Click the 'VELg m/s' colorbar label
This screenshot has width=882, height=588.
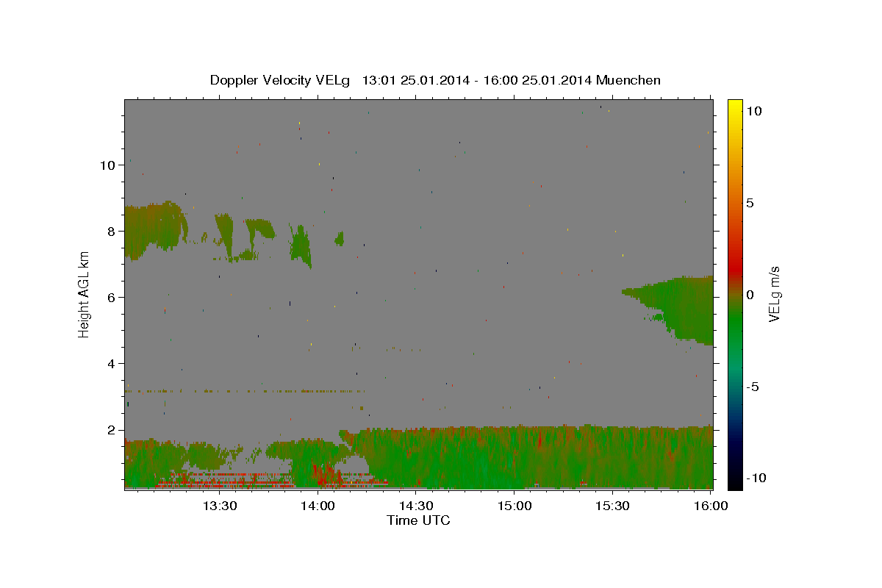click(774, 294)
